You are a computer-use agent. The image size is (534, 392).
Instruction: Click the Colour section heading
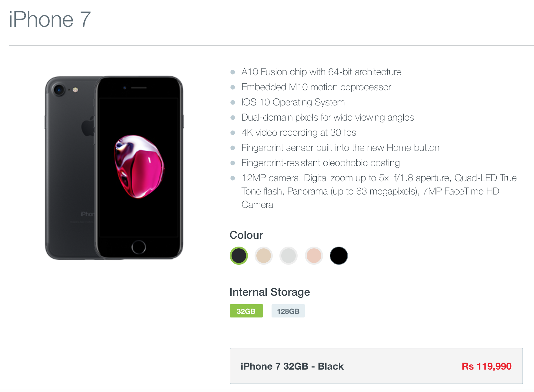pyautogui.click(x=246, y=235)
